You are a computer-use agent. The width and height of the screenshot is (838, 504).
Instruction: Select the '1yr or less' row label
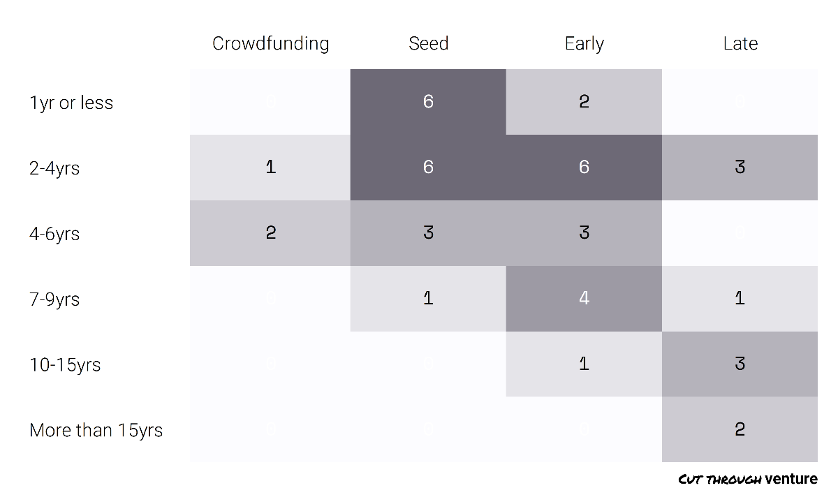pos(71,103)
